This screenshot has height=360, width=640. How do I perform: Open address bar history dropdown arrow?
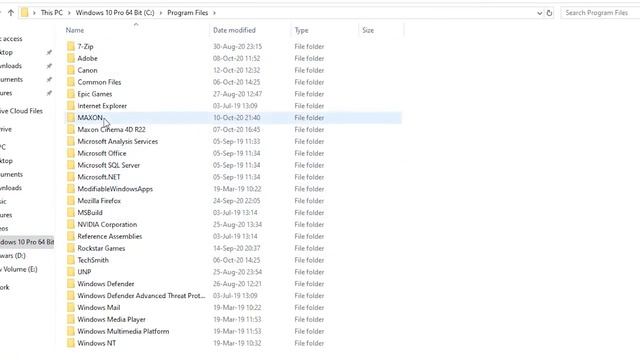point(539,13)
